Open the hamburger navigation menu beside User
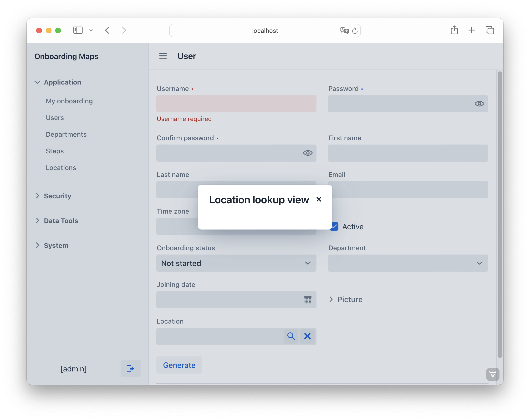This screenshot has width=530, height=420. 163,56
